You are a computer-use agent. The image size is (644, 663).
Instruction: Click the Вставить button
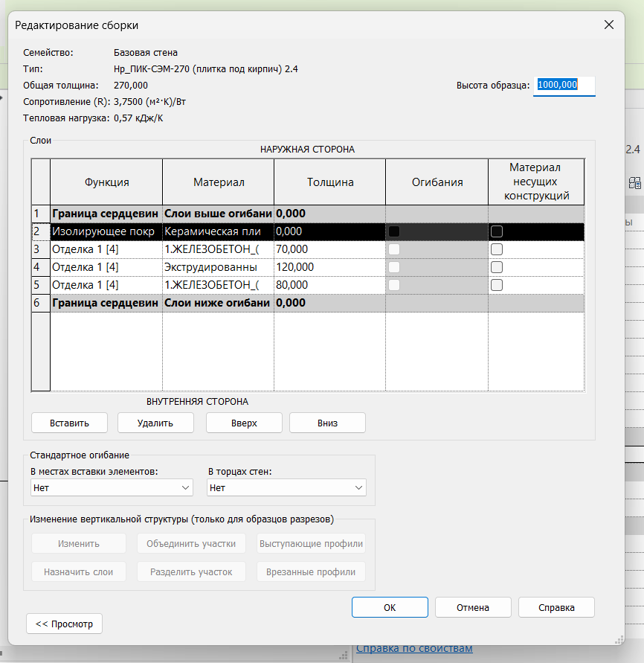pyautogui.click(x=69, y=423)
